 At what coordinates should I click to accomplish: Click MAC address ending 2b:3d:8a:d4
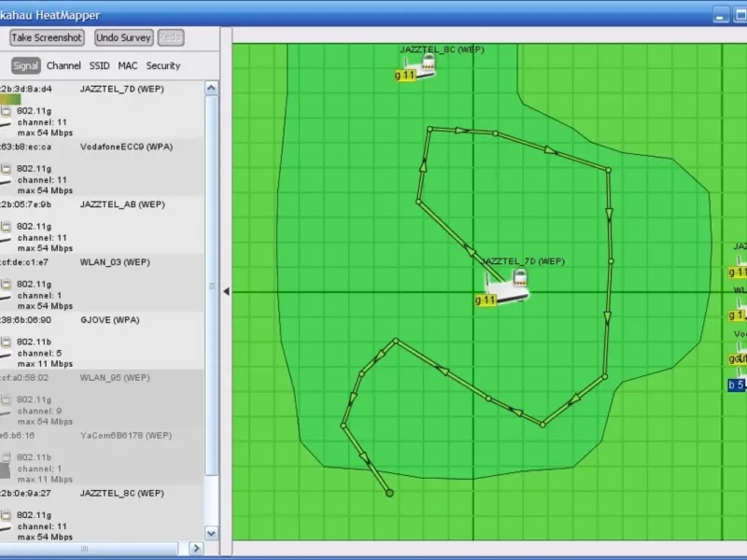[26, 89]
